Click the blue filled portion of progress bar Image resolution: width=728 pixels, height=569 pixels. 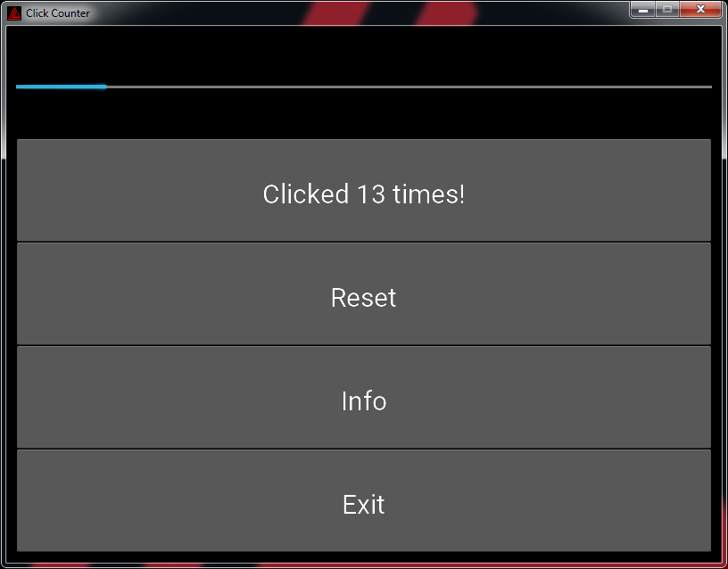62,87
